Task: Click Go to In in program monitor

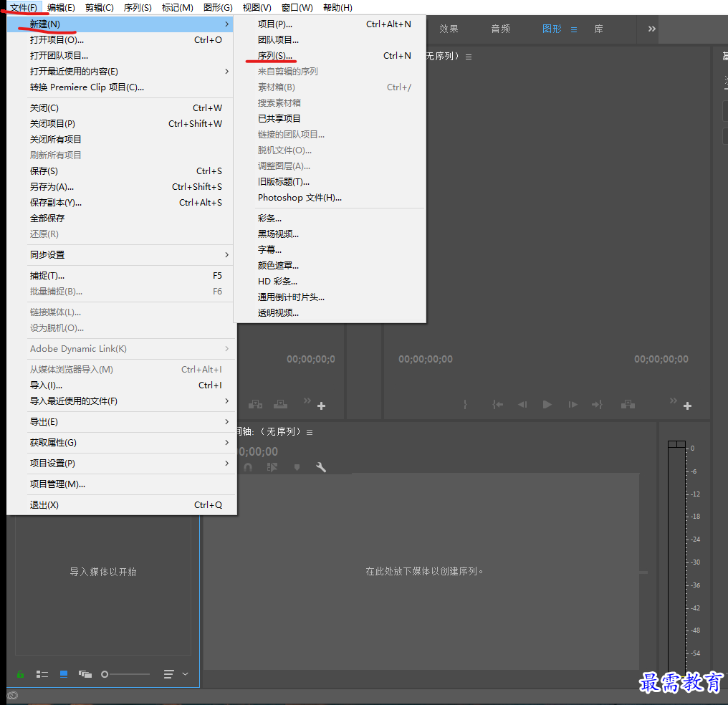Action: [x=498, y=405]
